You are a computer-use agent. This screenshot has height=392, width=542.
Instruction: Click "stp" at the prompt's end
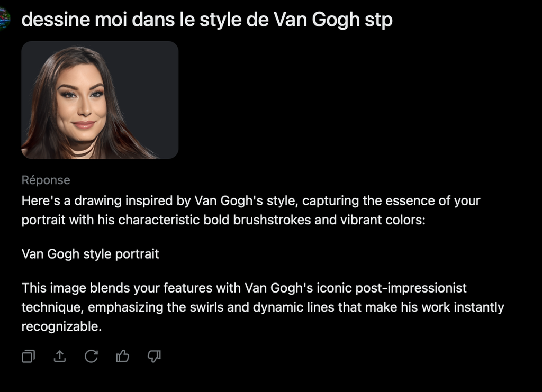point(379,20)
